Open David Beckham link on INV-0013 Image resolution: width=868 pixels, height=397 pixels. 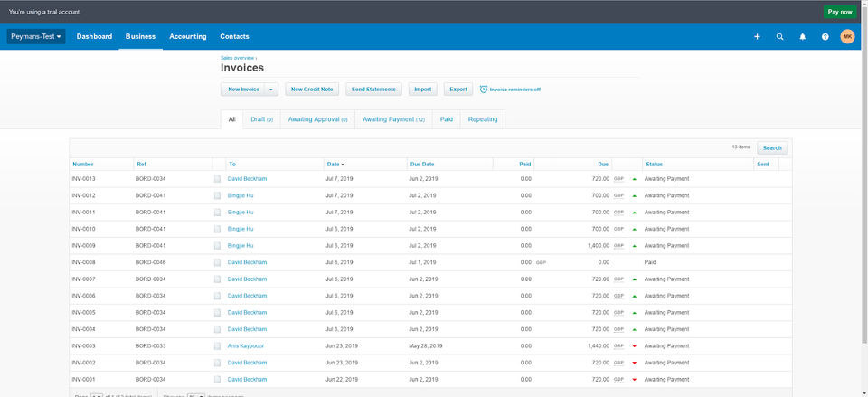tap(247, 179)
